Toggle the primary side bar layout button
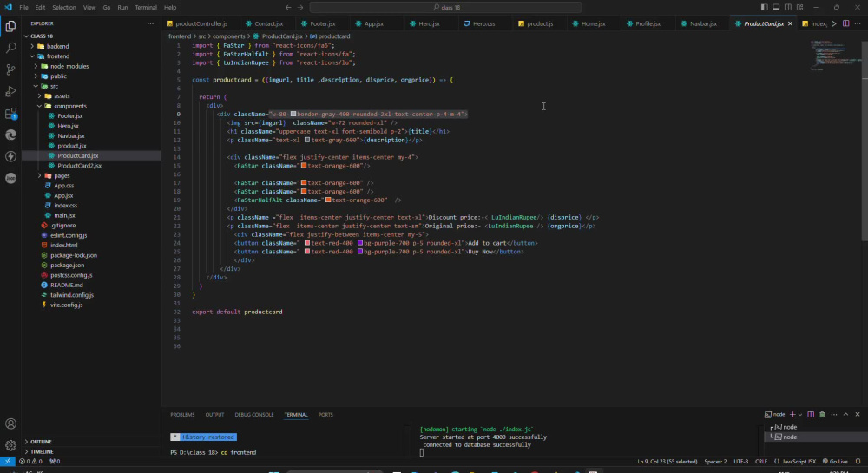The image size is (868, 473). (x=765, y=7)
